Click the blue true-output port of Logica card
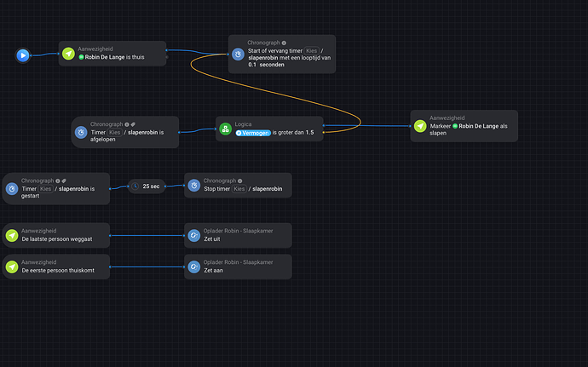588x367 pixels. coord(324,125)
